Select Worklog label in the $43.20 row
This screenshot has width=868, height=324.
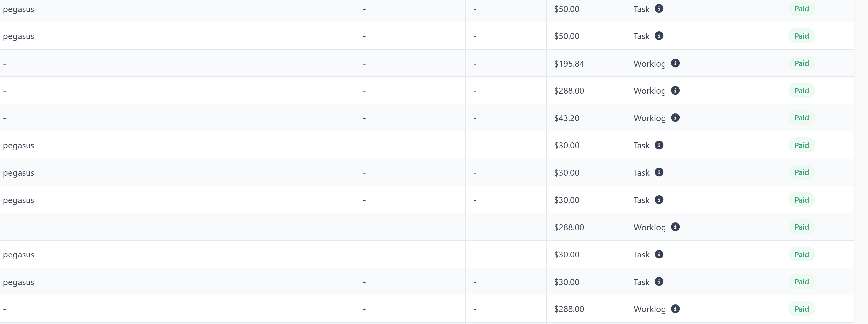[649, 118]
